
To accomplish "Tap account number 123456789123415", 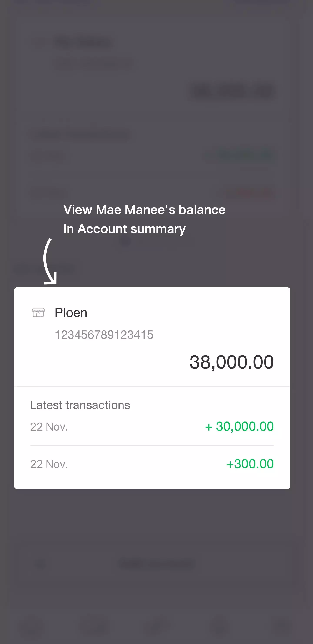I will pos(104,335).
